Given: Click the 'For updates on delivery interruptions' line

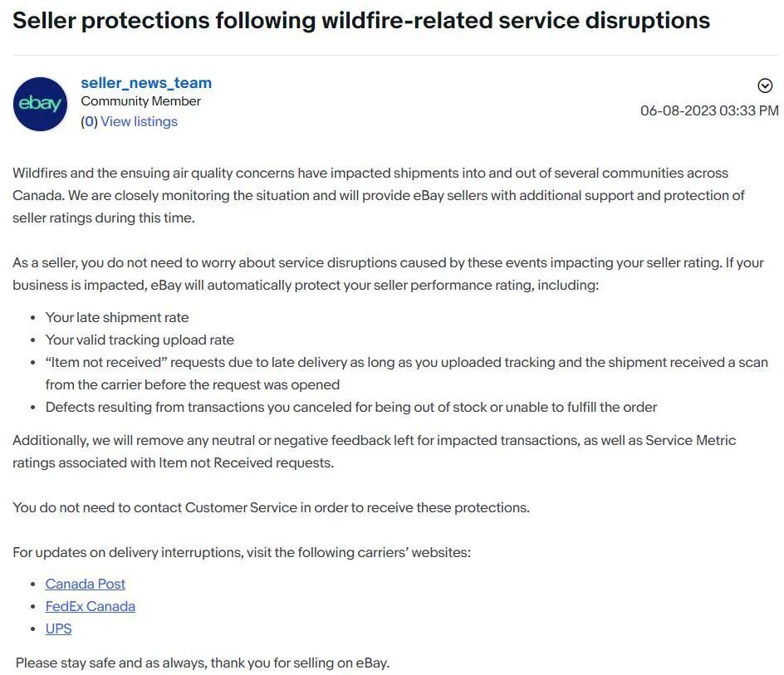Looking at the screenshot, I should coord(242,552).
